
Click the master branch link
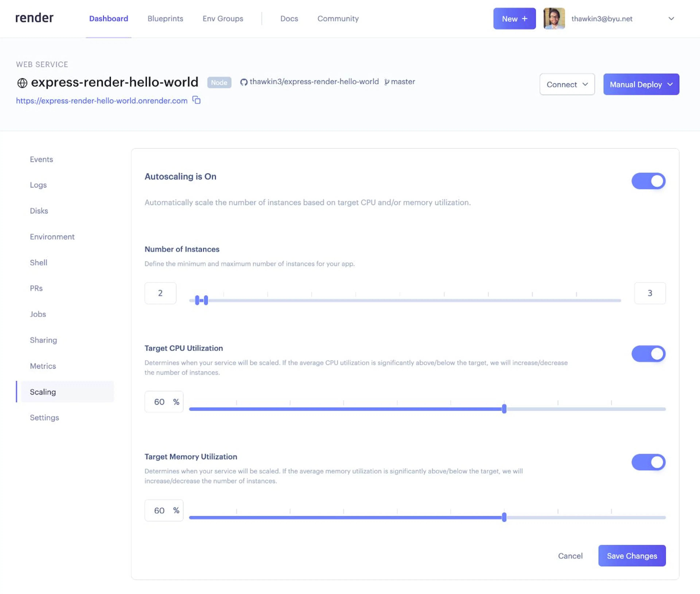[403, 82]
